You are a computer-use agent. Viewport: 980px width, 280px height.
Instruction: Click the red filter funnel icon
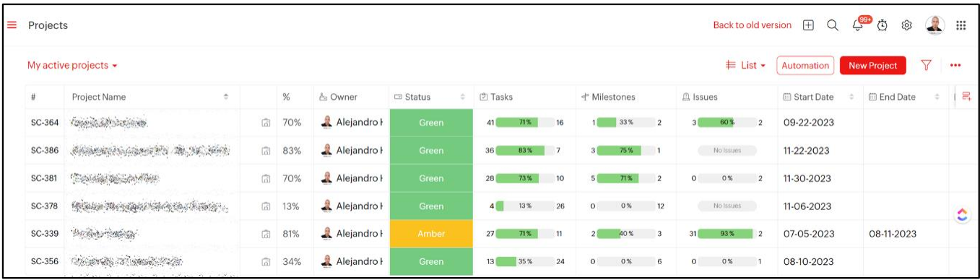click(926, 65)
